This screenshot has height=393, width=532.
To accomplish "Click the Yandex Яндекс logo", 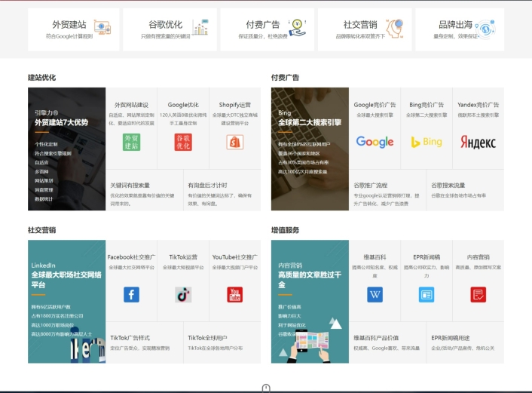I will (x=478, y=142).
